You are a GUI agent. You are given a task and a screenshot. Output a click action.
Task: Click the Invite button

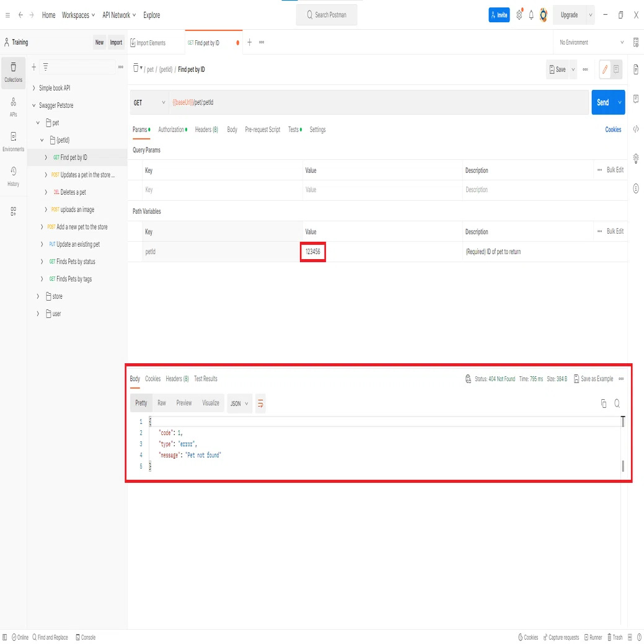coord(499,15)
